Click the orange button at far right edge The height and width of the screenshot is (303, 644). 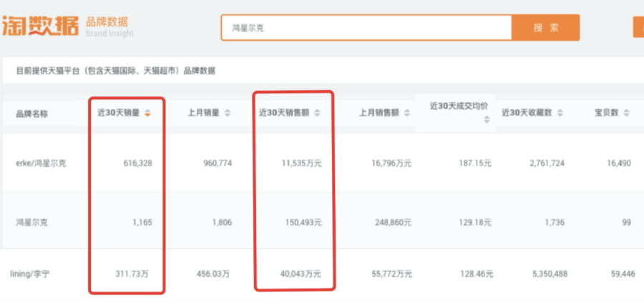coord(638,27)
